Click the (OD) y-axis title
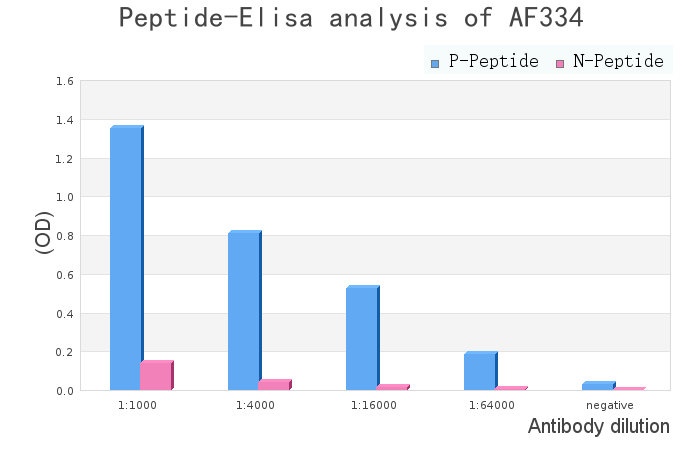Image resolution: width=700 pixels, height=450 pixels. 44,232
